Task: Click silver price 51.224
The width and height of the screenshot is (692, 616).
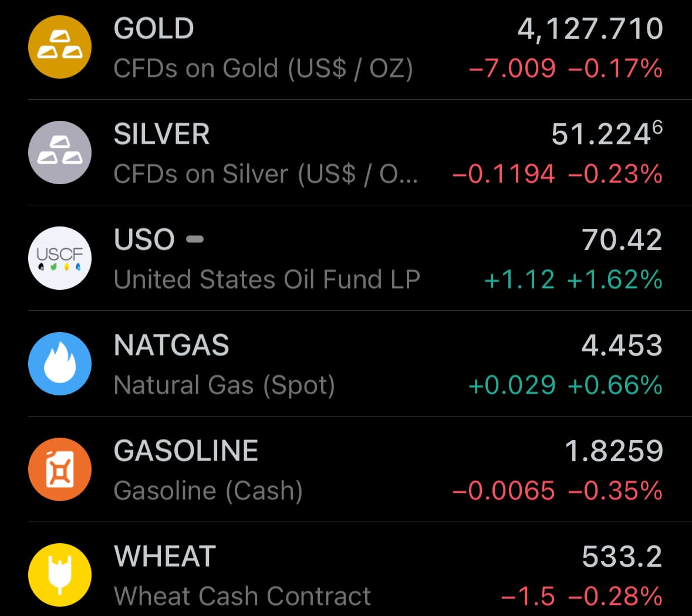Action: [601, 134]
